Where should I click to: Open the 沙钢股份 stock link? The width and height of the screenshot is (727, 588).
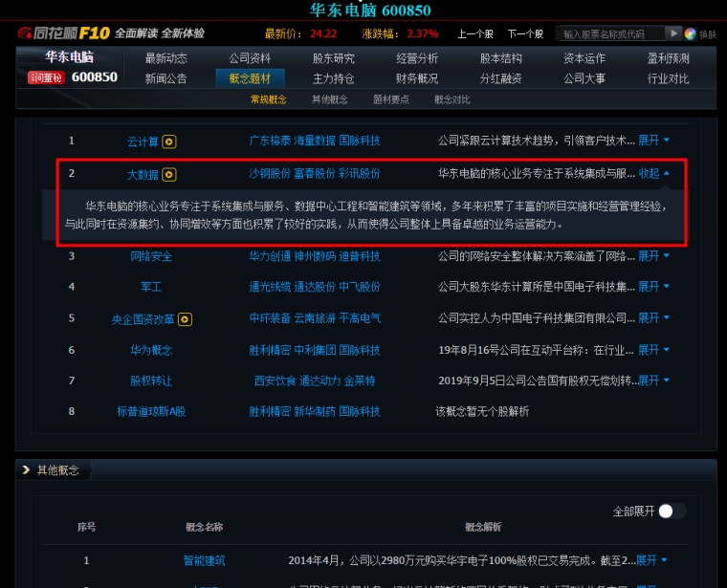click(x=270, y=174)
